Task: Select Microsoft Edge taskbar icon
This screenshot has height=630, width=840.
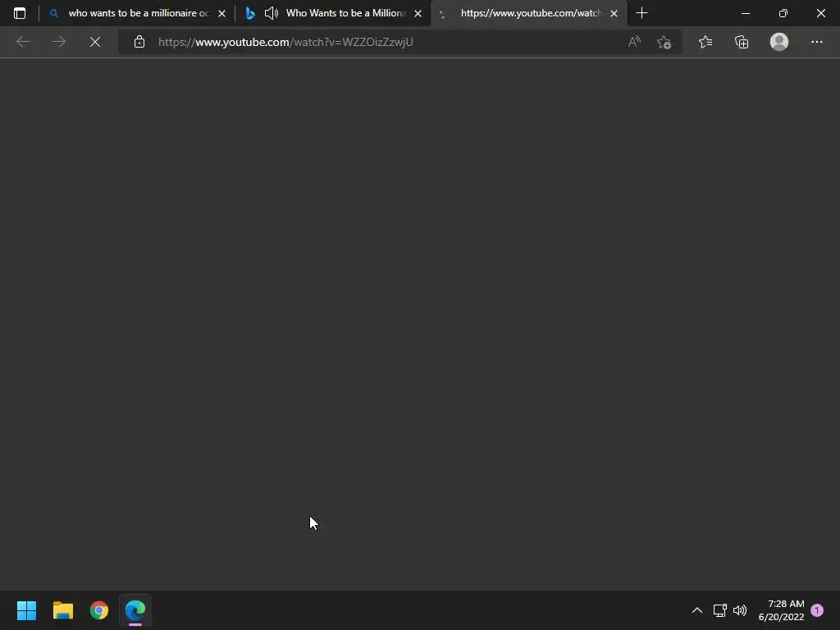Action: (x=135, y=610)
